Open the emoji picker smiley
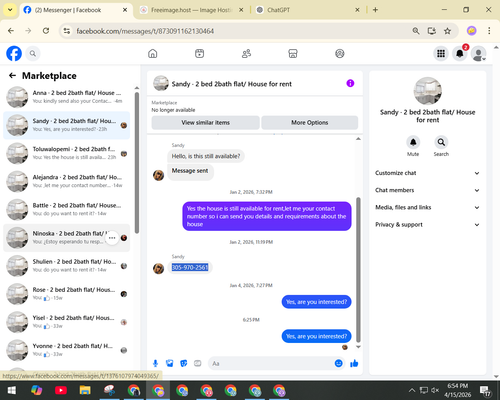 [x=338, y=363]
